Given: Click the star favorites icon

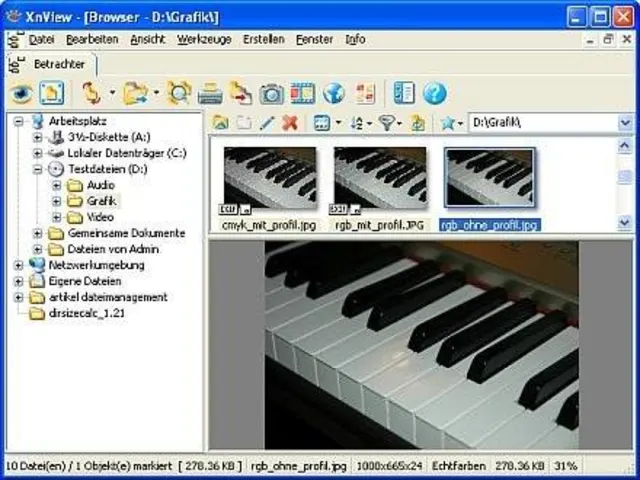Looking at the screenshot, I should pyautogui.click(x=448, y=123).
